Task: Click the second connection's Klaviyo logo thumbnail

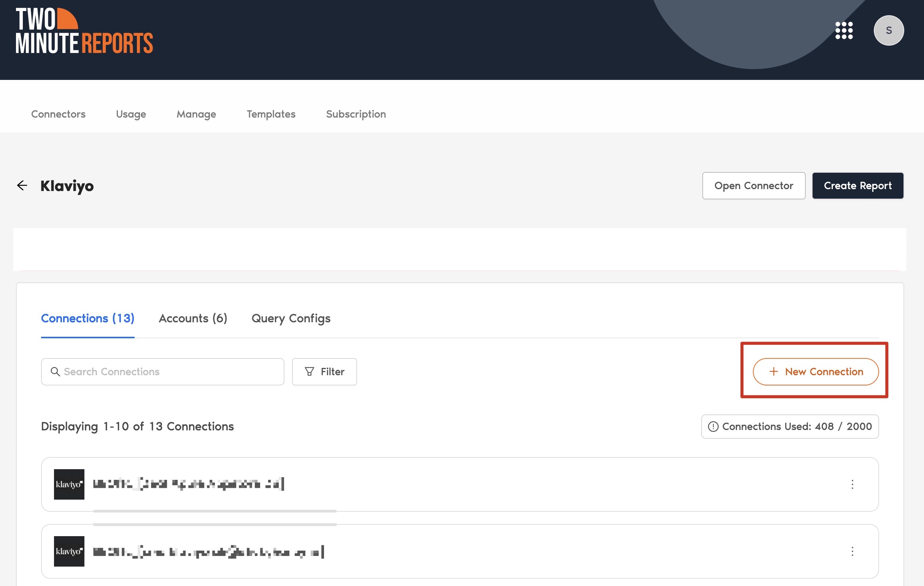Action: 69,551
